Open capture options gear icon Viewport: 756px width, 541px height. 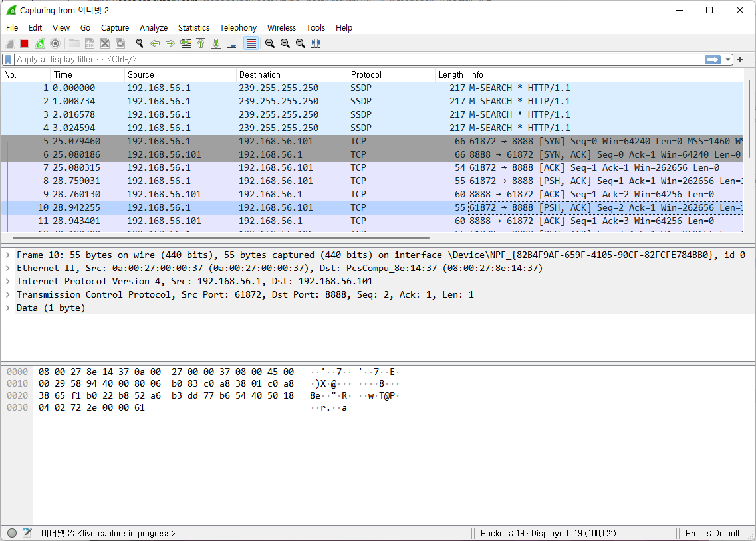55,43
